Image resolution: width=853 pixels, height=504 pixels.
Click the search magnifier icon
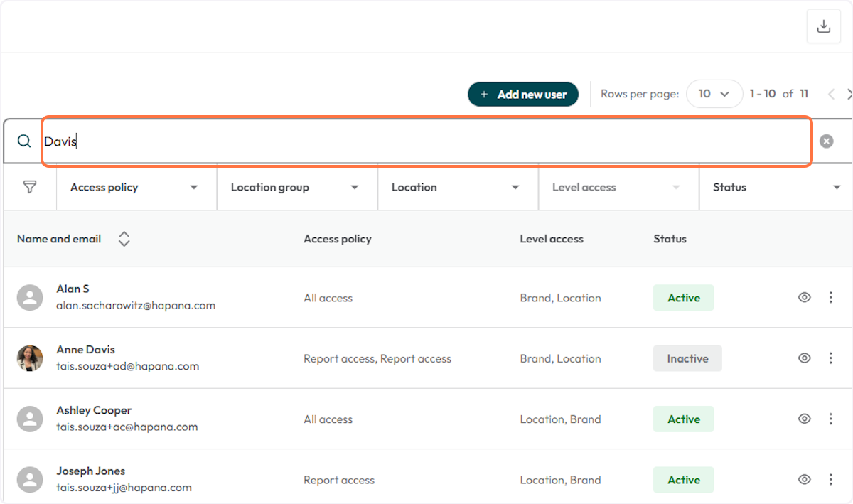point(24,141)
